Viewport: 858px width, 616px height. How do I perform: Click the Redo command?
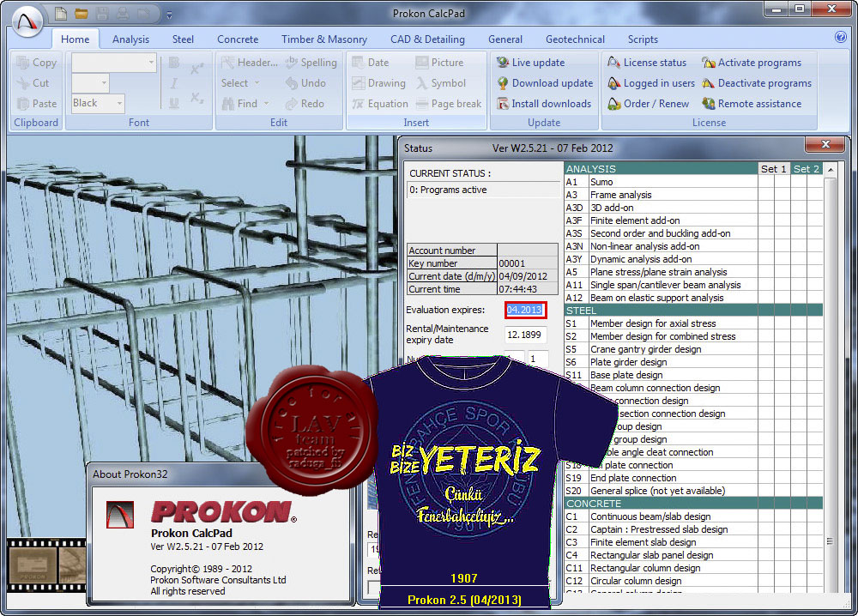click(305, 104)
